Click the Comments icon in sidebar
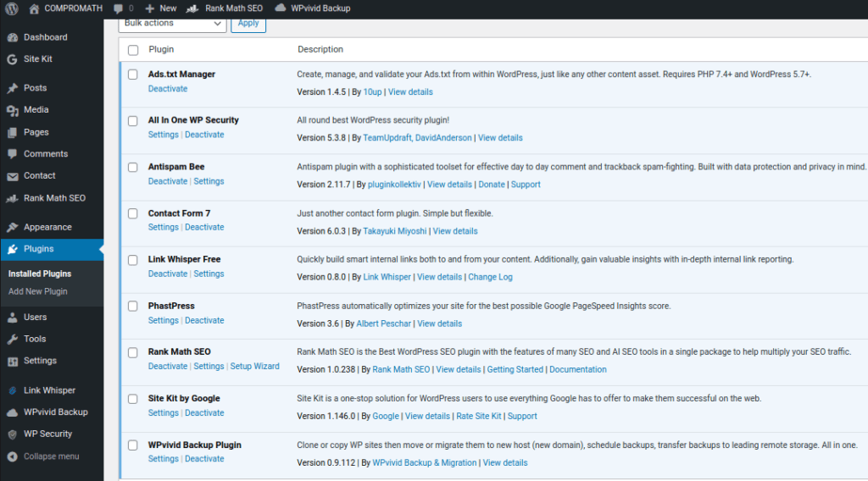 click(x=12, y=154)
